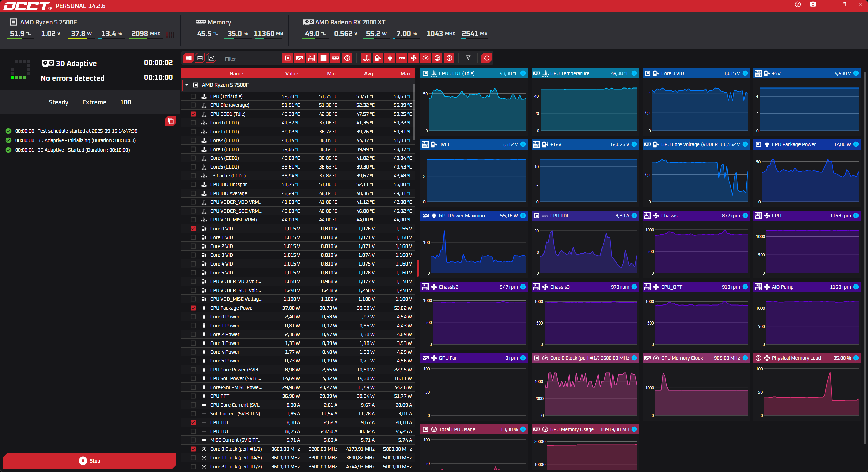The image size is (868, 472).
Task: Open the funnel filter options dropdown
Action: click(x=468, y=58)
